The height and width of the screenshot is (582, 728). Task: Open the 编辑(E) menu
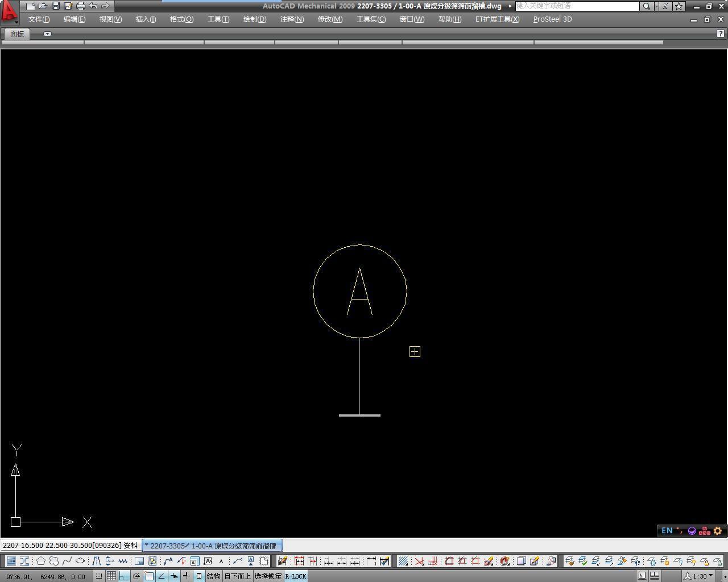click(75, 19)
